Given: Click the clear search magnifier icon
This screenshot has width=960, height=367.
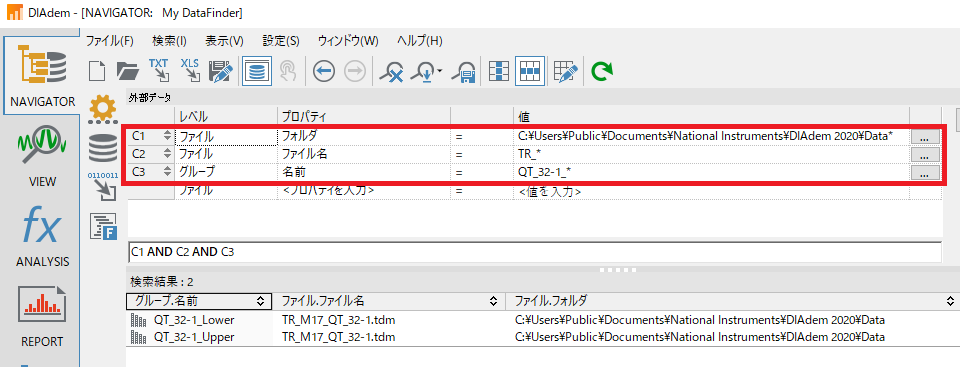Looking at the screenshot, I should 391,72.
